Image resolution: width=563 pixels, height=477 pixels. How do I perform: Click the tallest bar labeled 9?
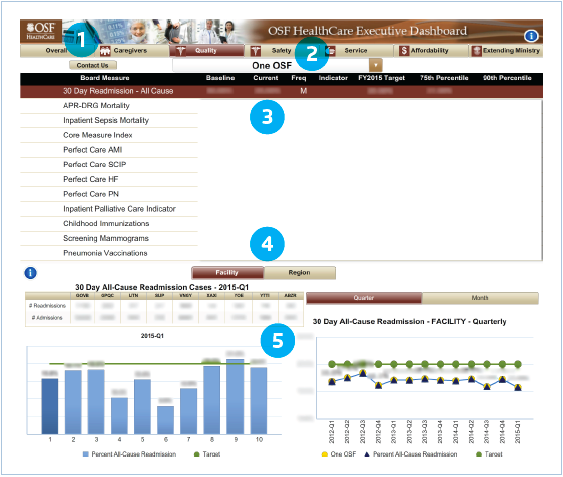coord(235,397)
